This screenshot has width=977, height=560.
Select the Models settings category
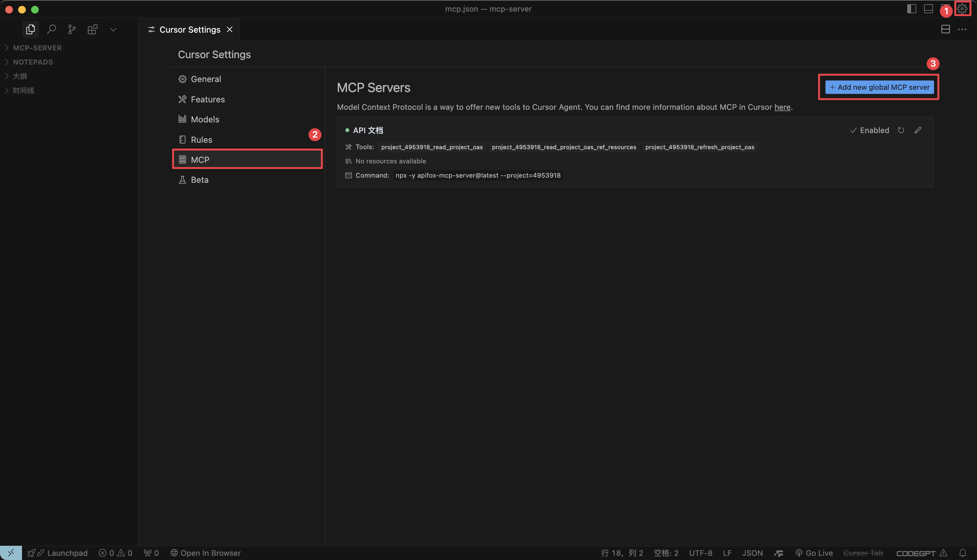point(205,119)
